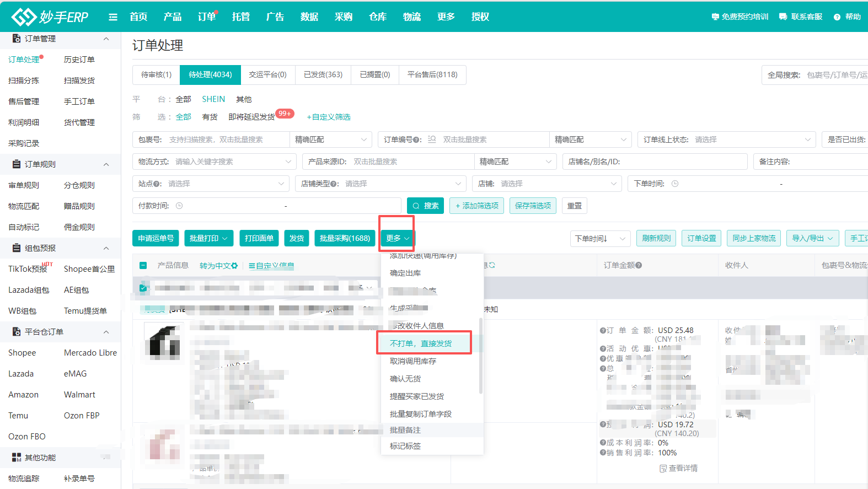This screenshot has width=868, height=489.
Task: Open the 帮助 help icon
Action: [837, 17]
